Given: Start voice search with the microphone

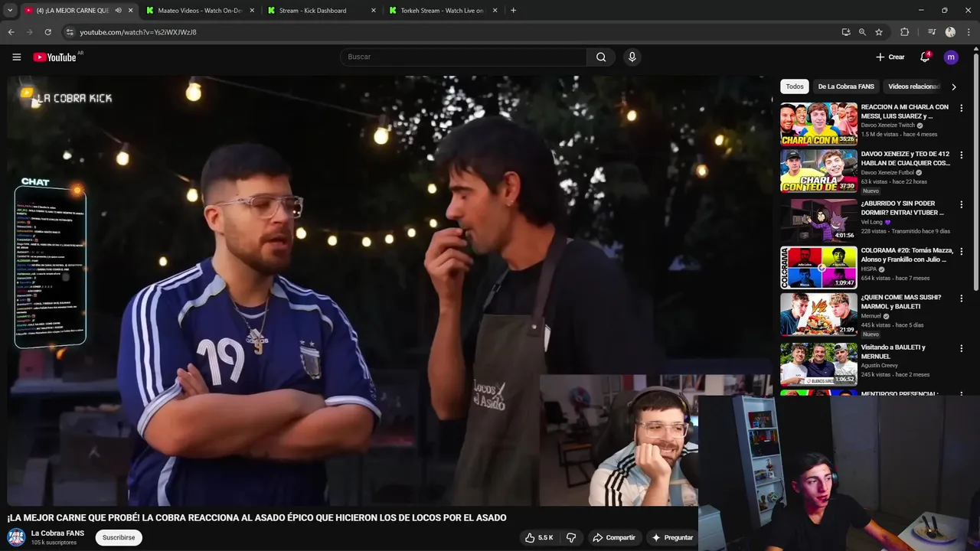Looking at the screenshot, I should click(x=632, y=57).
